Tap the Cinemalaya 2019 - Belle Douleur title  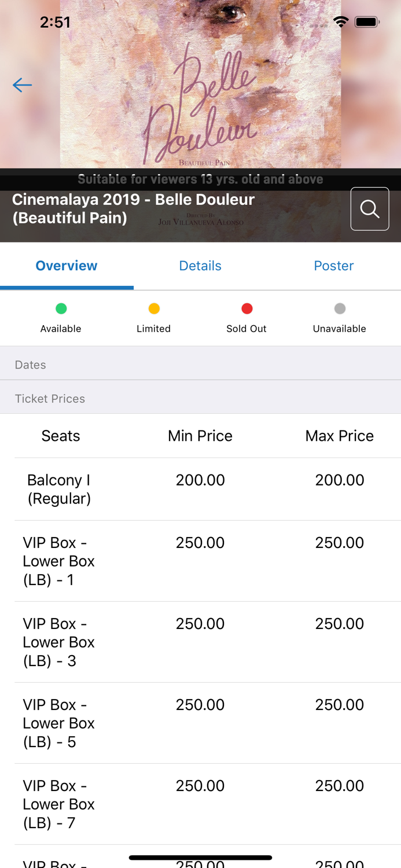coord(134,208)
